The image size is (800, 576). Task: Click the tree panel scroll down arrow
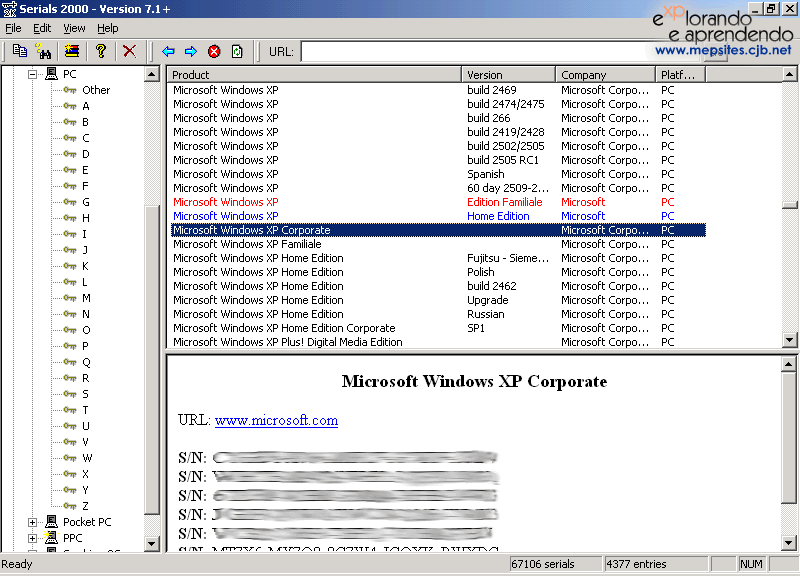coord(152,544)
